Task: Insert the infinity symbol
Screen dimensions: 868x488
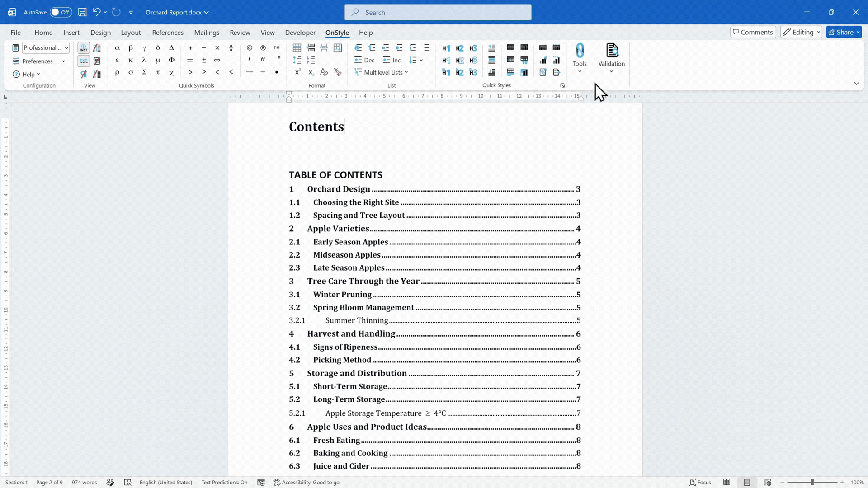Action: (x=217, y=60)
